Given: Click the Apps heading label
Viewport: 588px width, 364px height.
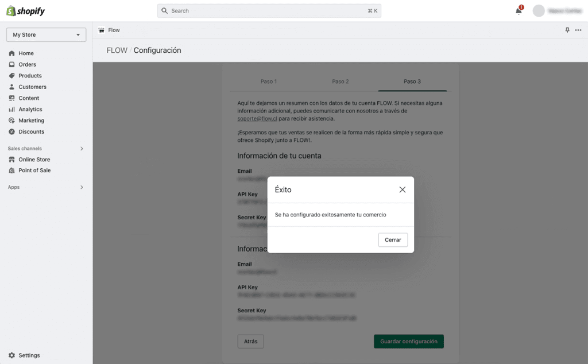Looking at the screenshot, I should [14, 187].
